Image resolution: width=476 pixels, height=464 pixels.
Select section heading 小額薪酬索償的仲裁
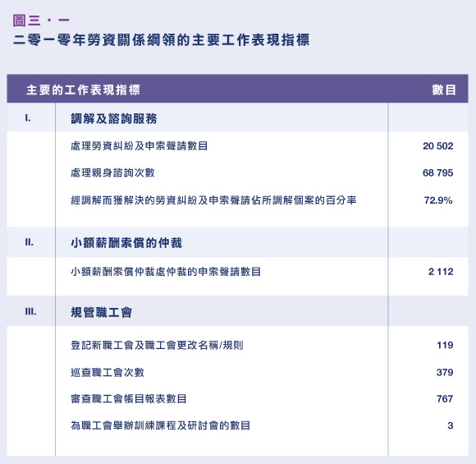pyautogui.click(x=126, y=243)
